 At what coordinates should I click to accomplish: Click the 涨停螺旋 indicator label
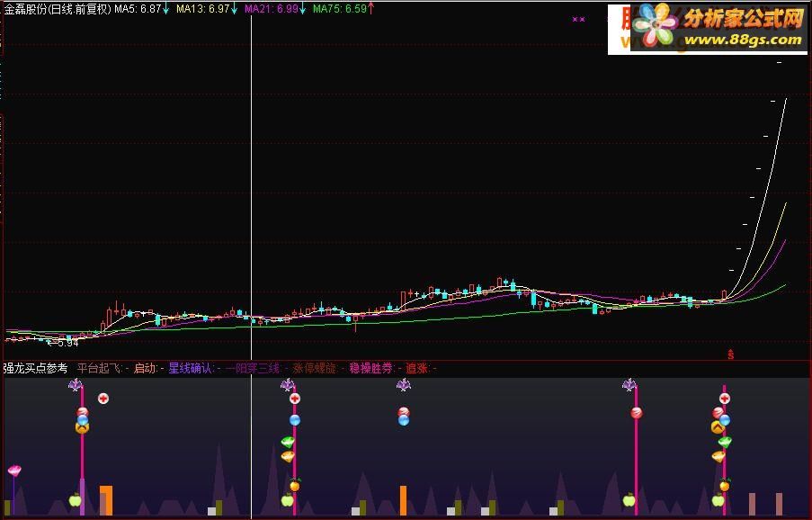(x=315, y=368)
